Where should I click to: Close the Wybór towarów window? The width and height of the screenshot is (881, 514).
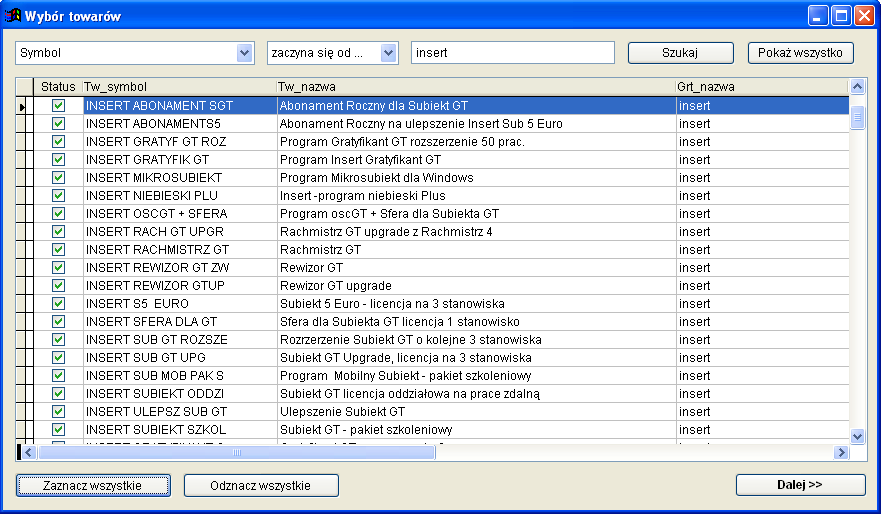864,16
